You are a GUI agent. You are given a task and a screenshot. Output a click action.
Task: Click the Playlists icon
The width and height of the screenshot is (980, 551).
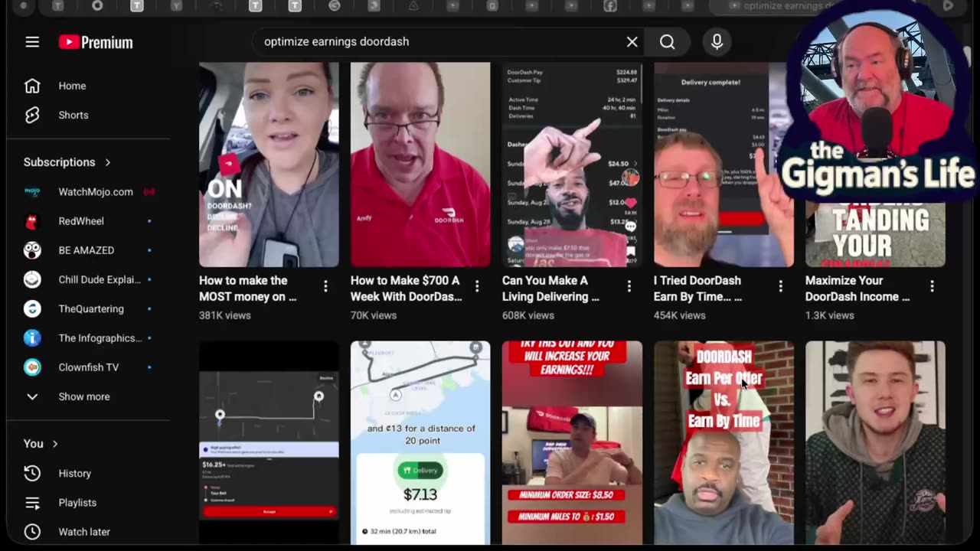coord(32,503)
